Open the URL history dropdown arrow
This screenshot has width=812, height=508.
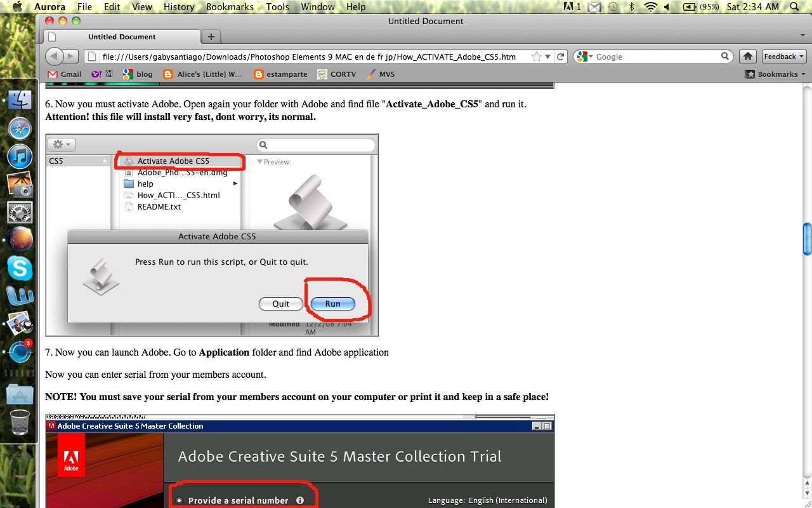(x=547, y=57)
